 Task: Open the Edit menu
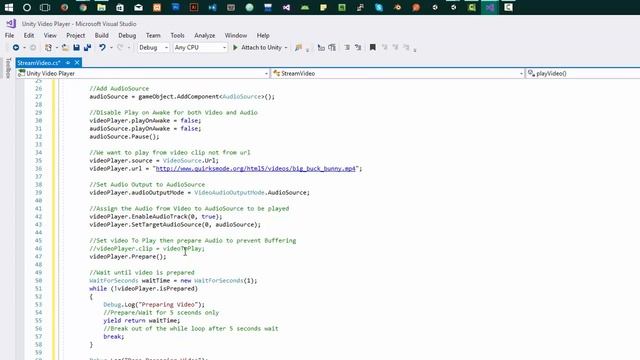29,36
